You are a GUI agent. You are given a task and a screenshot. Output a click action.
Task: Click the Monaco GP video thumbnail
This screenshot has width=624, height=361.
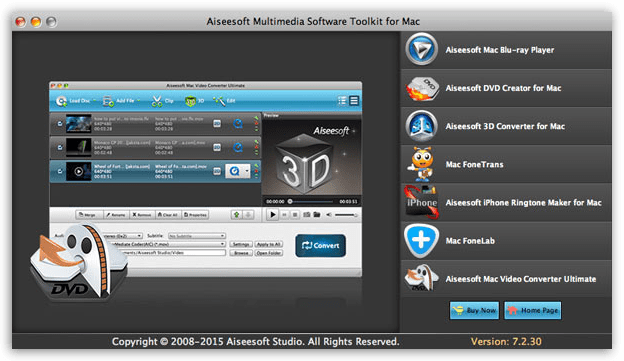point(78,147)
